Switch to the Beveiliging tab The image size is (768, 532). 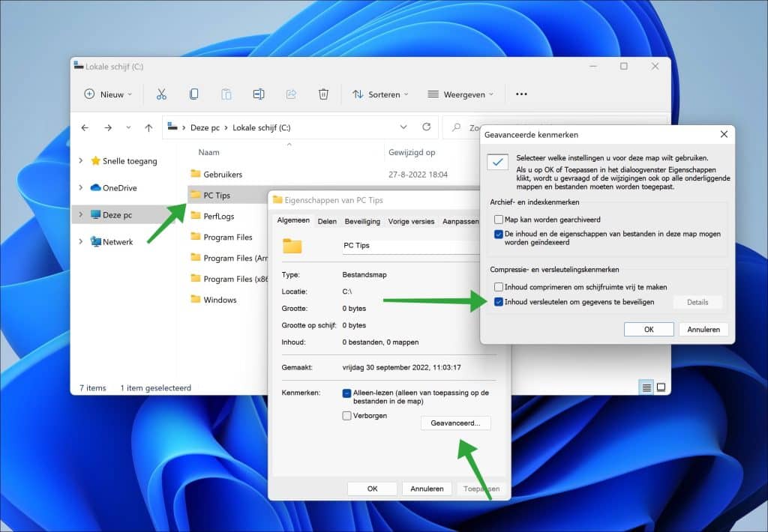362,220
